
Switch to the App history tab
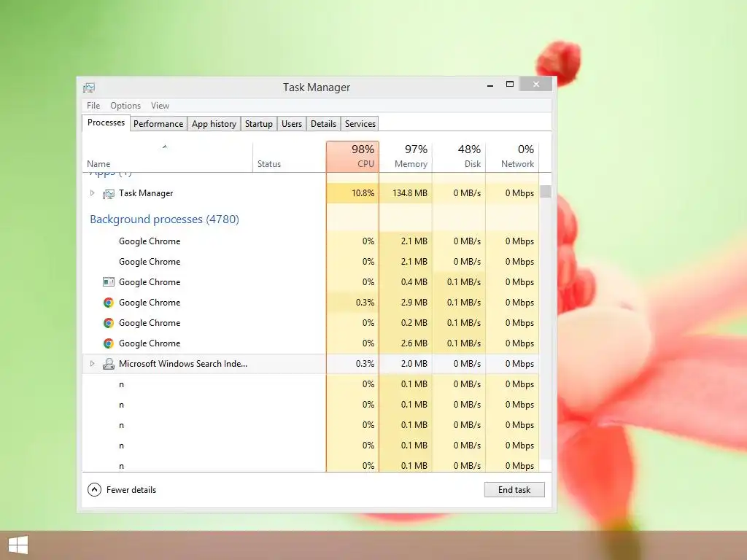[214, 124]
